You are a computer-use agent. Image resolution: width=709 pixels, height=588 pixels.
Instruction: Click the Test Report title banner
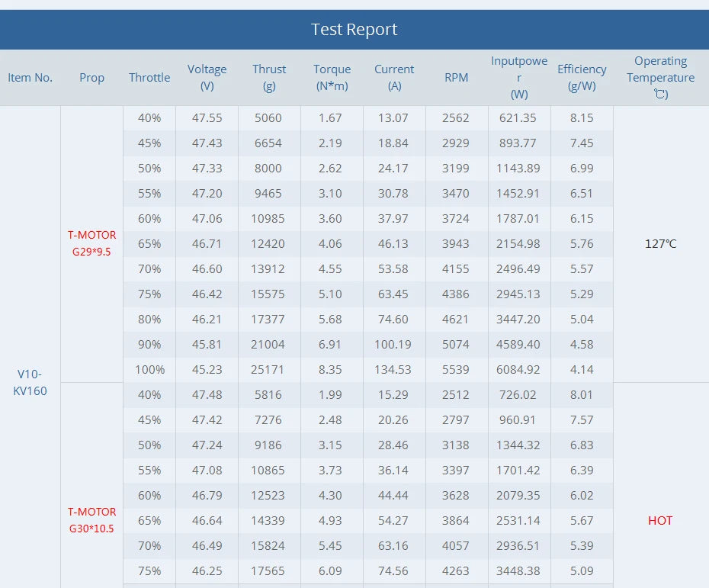[x=354, y=30]
